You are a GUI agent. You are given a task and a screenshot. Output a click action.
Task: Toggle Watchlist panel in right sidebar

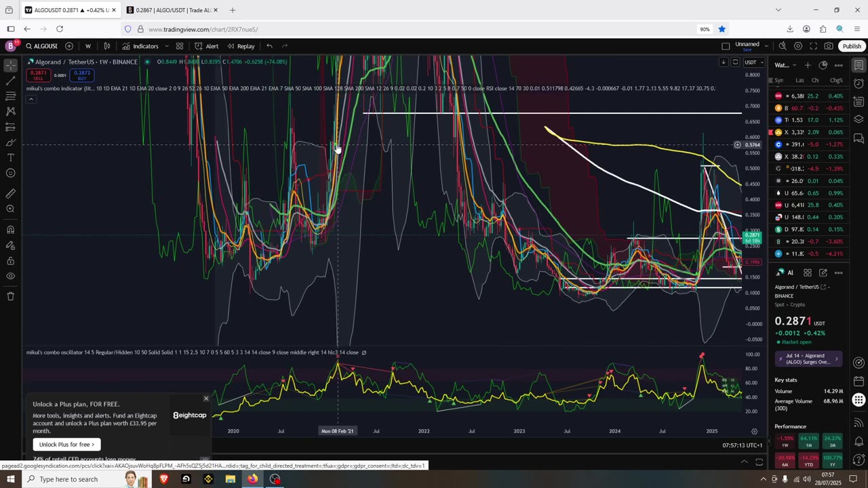click(x=859, y=65)
